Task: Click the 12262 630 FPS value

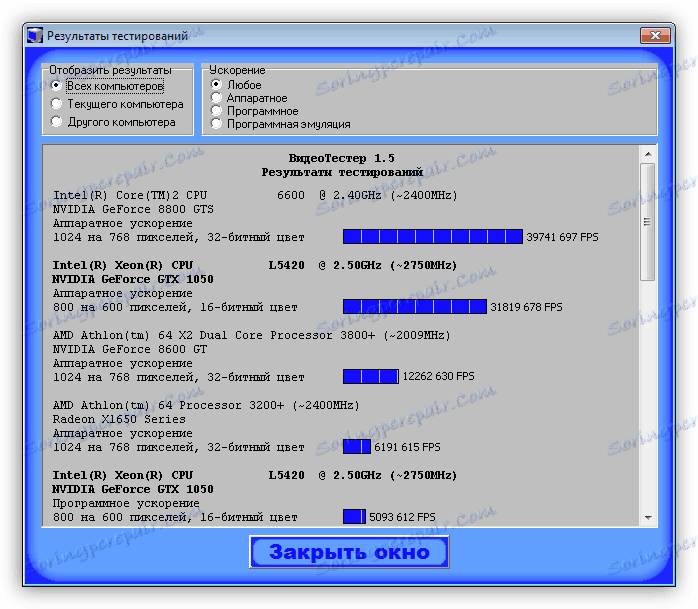Action: pos(438,377)
